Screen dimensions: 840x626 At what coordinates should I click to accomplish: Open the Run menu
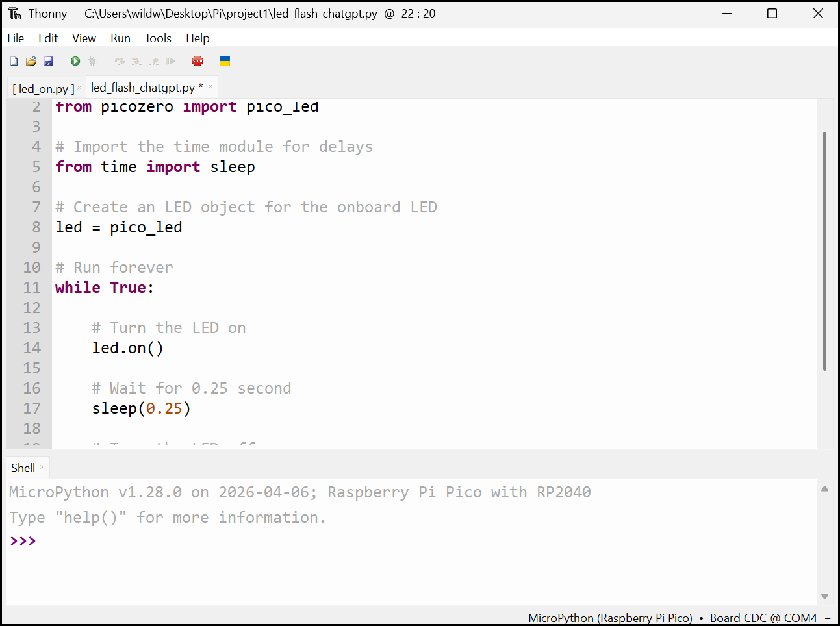coord(120,38)
